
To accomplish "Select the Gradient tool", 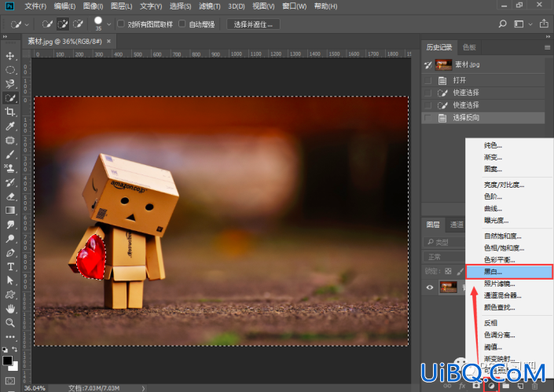I will [10, 211].
